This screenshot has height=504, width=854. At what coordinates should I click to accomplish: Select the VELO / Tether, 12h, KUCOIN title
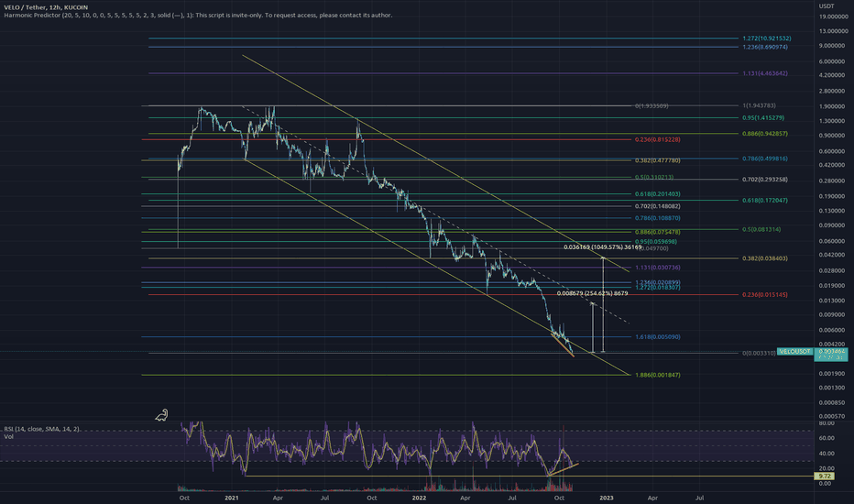(46, 7)
